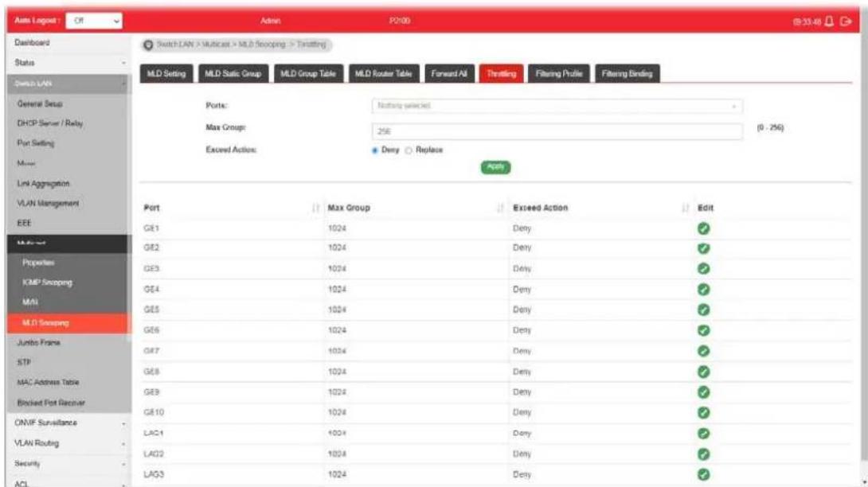Switch to Filtering Profile tab

[558, 73]
